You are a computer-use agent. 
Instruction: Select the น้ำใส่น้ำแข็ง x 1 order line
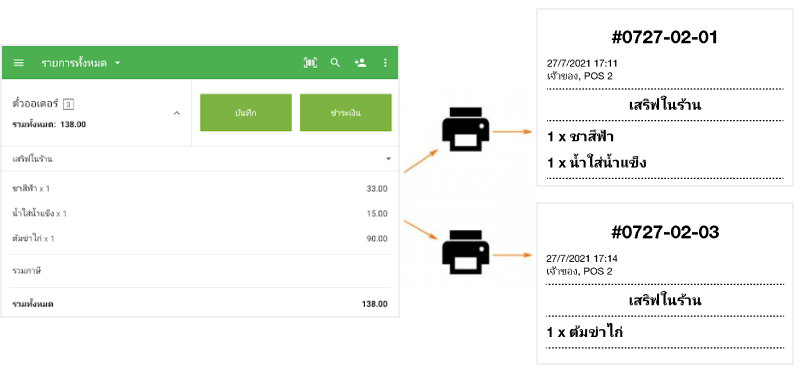coord(200,213)
